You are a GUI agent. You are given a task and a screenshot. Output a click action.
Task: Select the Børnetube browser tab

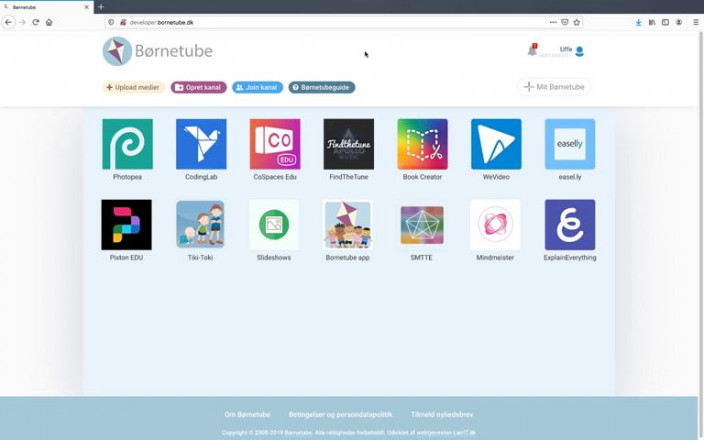pyautogui.click(x=47, y=7)
